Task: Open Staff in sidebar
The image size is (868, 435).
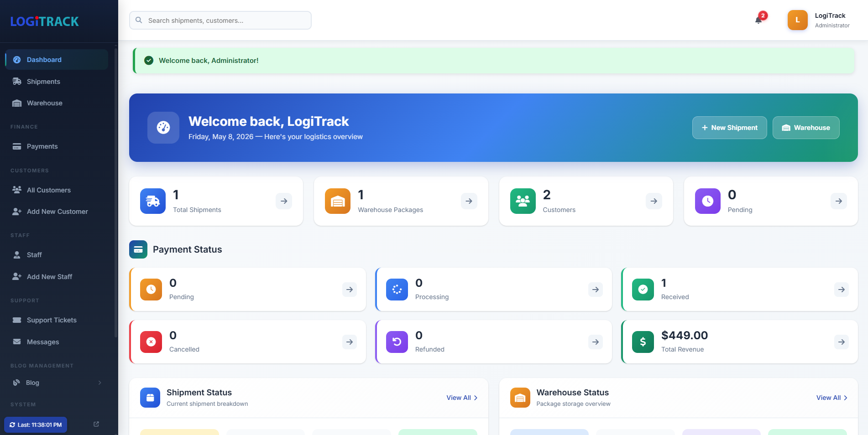Action: point(57,255)
